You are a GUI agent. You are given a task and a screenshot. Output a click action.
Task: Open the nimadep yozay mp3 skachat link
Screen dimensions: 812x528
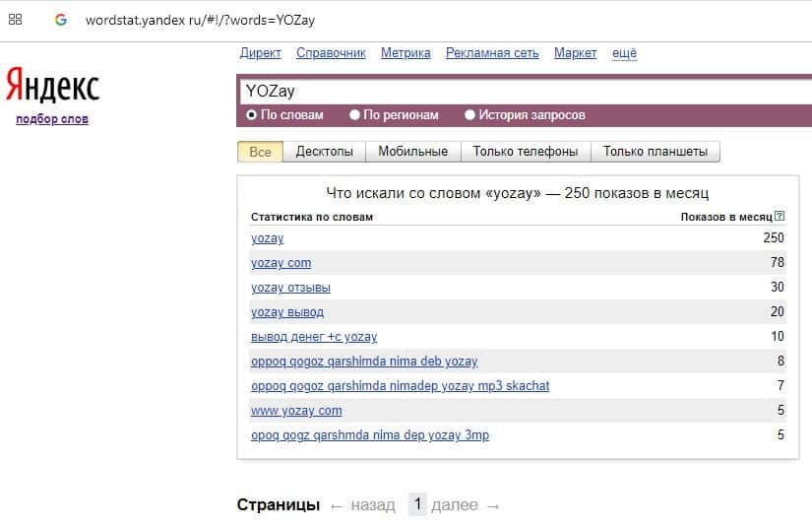[x=400, y=386]
